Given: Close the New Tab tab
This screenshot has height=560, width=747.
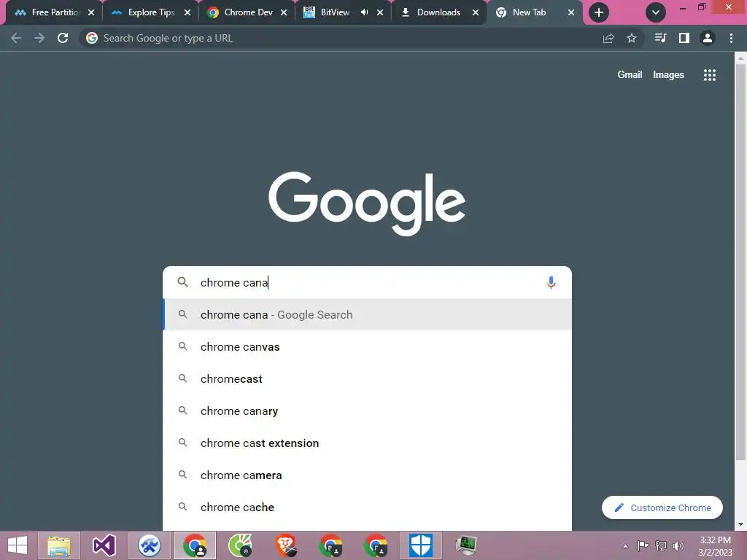Looking at the screenshot, I should [x=571, y=13].
